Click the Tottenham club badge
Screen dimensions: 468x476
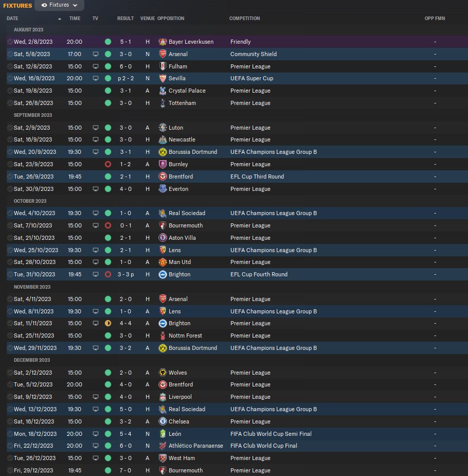pos(163,103)
